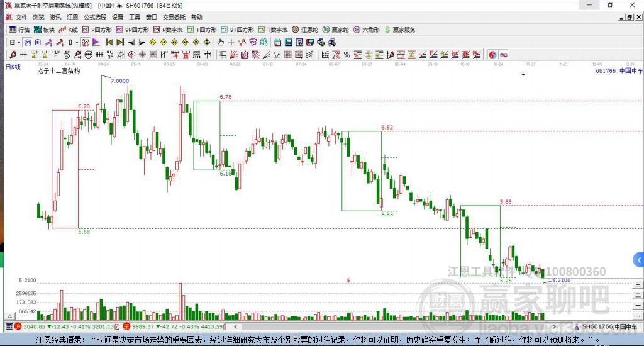Click the 7.0000 high price label
644x346 pixels.
[x=120, y=81]
